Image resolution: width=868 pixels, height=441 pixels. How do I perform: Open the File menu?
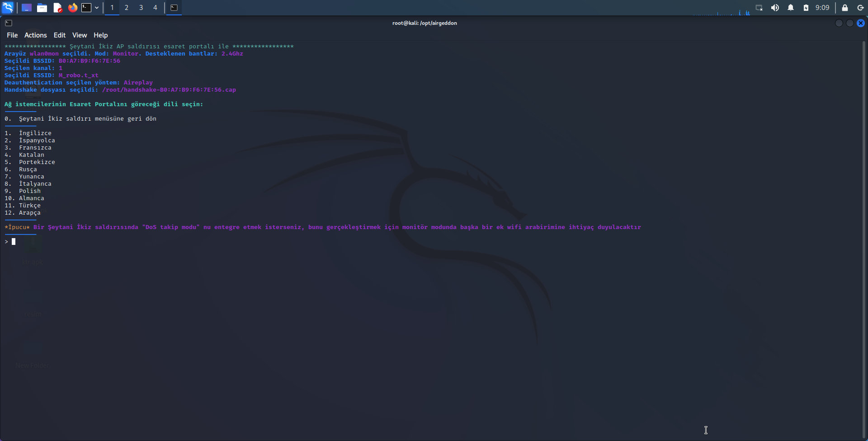[x=12, y=35]
